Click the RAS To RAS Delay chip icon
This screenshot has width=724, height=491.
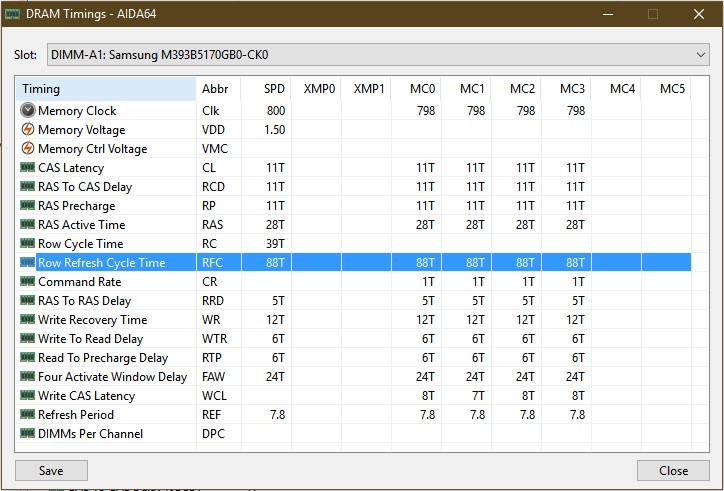(28, 300)
